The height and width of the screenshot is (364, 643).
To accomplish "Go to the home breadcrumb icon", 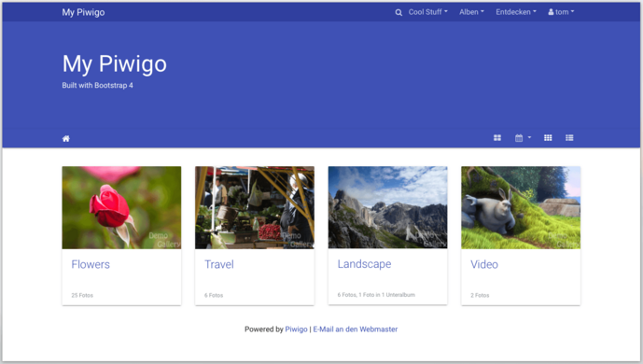I will (66, 138).
